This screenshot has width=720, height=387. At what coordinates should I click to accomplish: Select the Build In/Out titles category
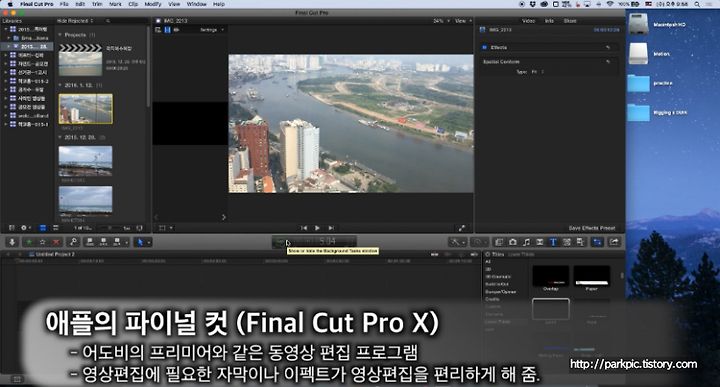[x=497, y=284]
